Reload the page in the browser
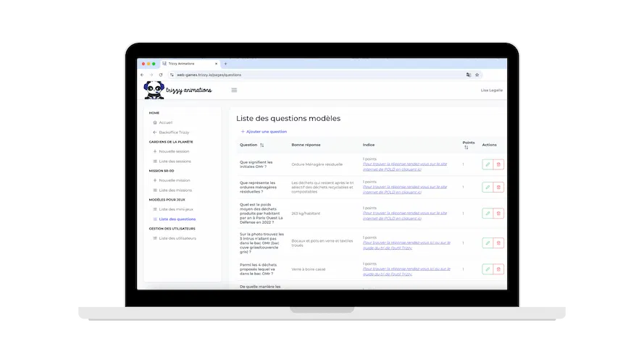This screenshot has width=644, height=362. point(160,75)
